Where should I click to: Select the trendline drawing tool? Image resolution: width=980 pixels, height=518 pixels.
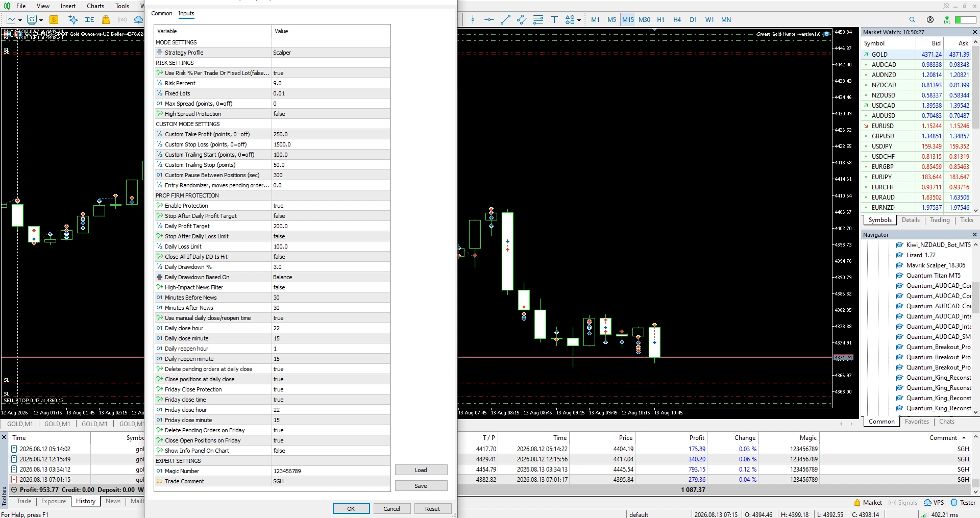pyautogui.click(x=505, y=20)
